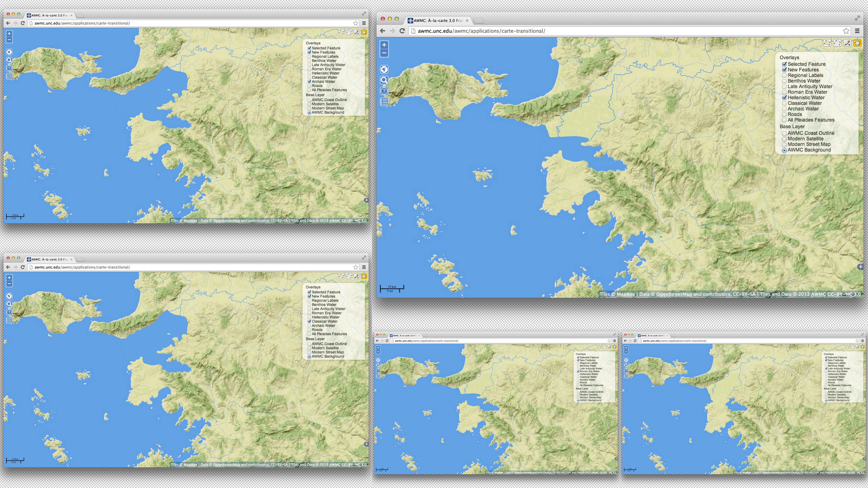Enable Roads overlay in top-left window
868x488 pixels.
tap(309, 86)
